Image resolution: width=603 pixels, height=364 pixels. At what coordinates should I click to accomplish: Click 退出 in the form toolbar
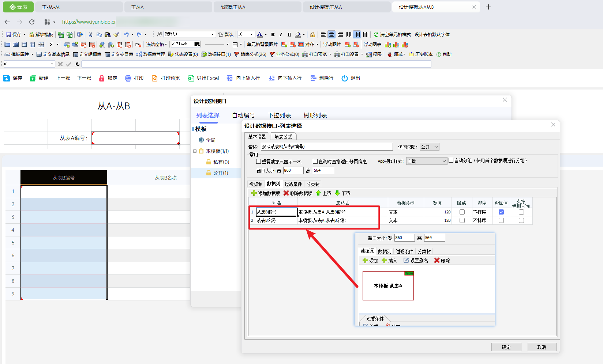pos(351,78)
